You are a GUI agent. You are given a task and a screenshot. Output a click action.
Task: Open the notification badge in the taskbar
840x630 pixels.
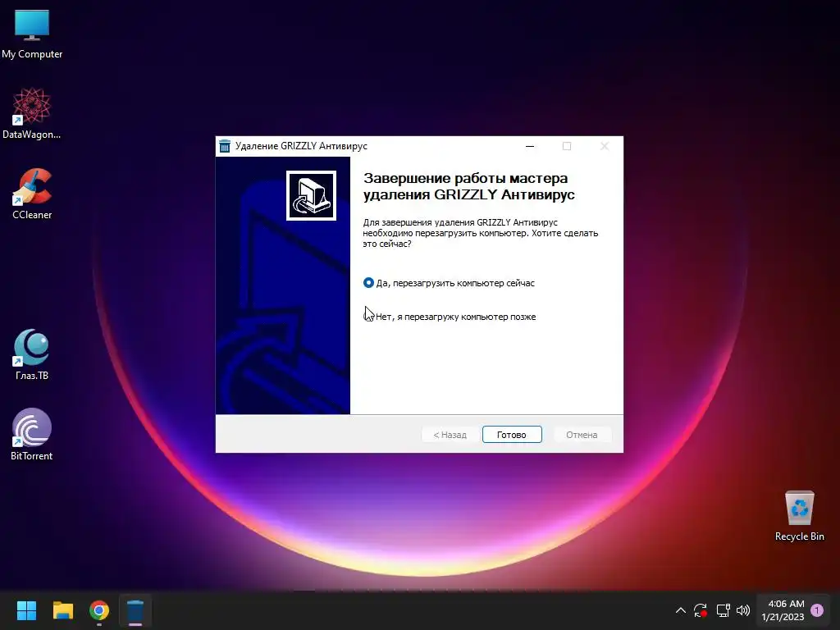pyautogui.click(x=817, y=610)
